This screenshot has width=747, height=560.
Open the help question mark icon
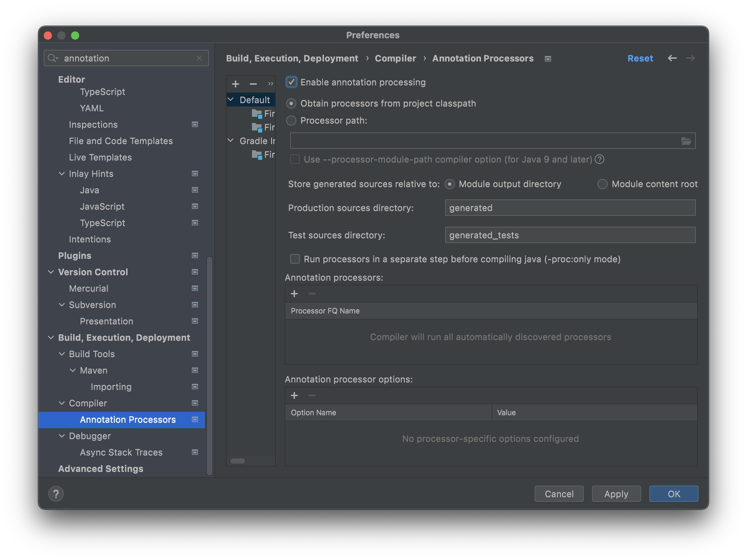click(56, 494)
